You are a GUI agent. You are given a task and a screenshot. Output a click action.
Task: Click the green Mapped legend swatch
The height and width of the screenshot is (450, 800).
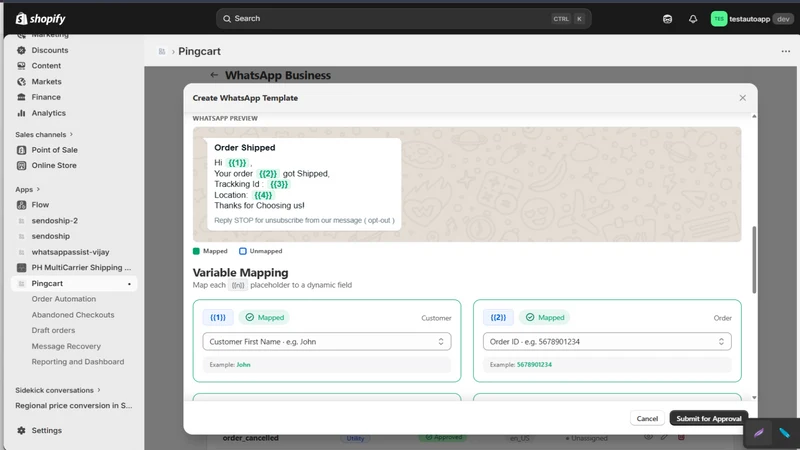click(196, 251)
